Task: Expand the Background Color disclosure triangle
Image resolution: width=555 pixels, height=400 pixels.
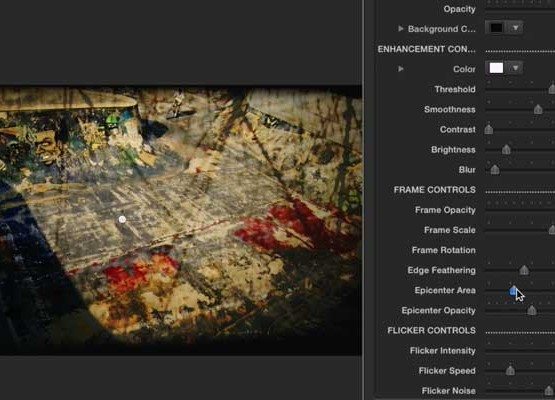Action: [x=401, y=29]
